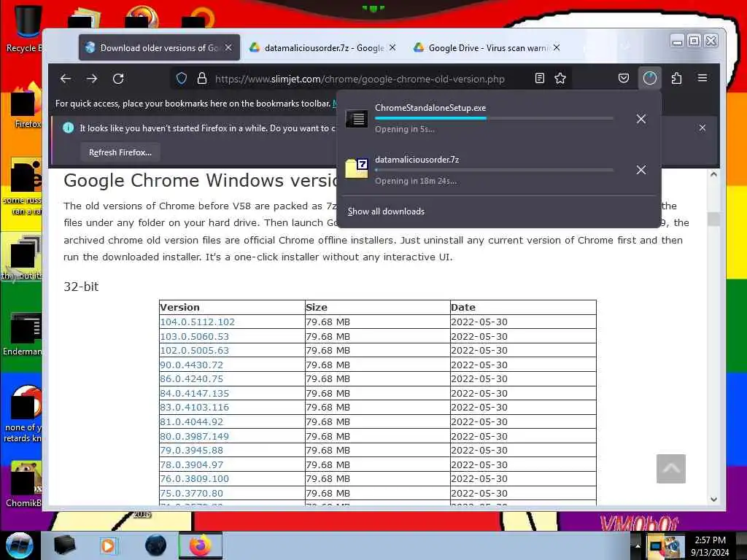This screenshot has height=560, width=747.
Task: Go forward with the forward arrow
Action: click(92, 79)
